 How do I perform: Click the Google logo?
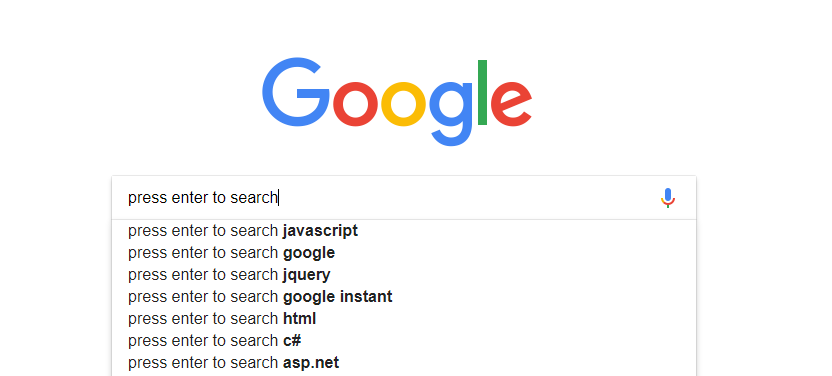(397, 101)
